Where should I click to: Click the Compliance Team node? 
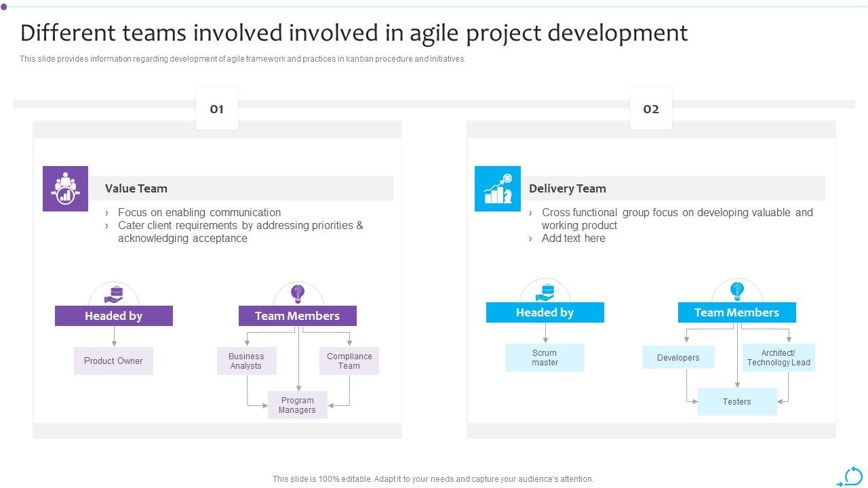click(349, 361)
